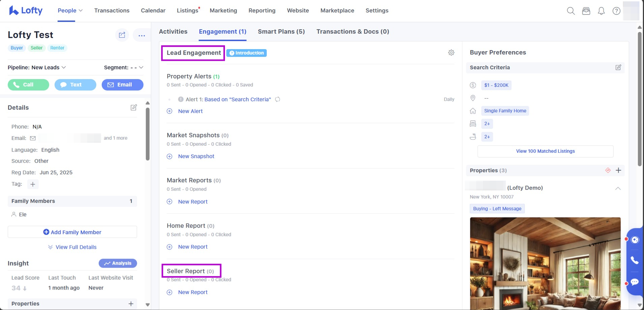Viewport: 644px width, 310px height.
Task: Expand the Pipeline: New Leads dropdown
Action: tap(37, 67)
